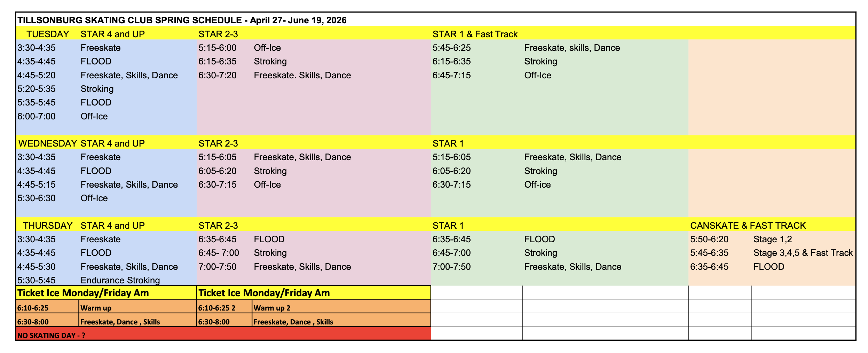
Task: Click the 5:50-6:20 CanSkate time cell
Action: click(709, 239)
